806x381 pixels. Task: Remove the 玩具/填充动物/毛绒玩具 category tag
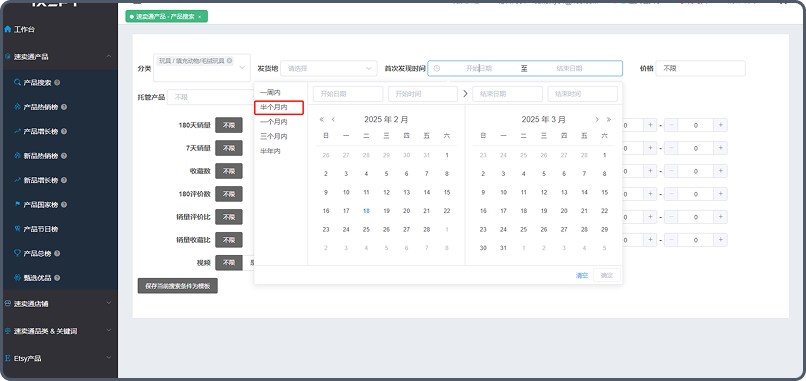pyautogui.click(x=229, y=61)
